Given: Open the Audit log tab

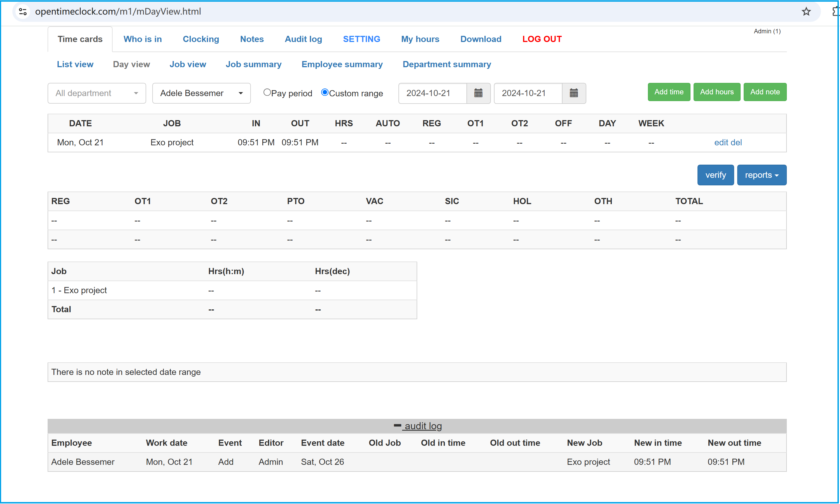Looking at the screenshot, I should click(x=304, y=39).
